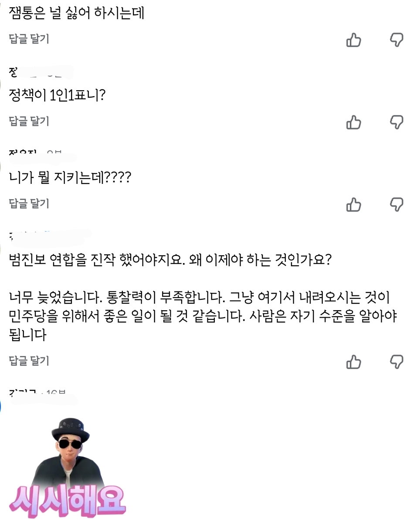The width and height of the screenshot is (420, 522).
Task: Like the long comment about 범진보 연합
Action: point(353,362)
